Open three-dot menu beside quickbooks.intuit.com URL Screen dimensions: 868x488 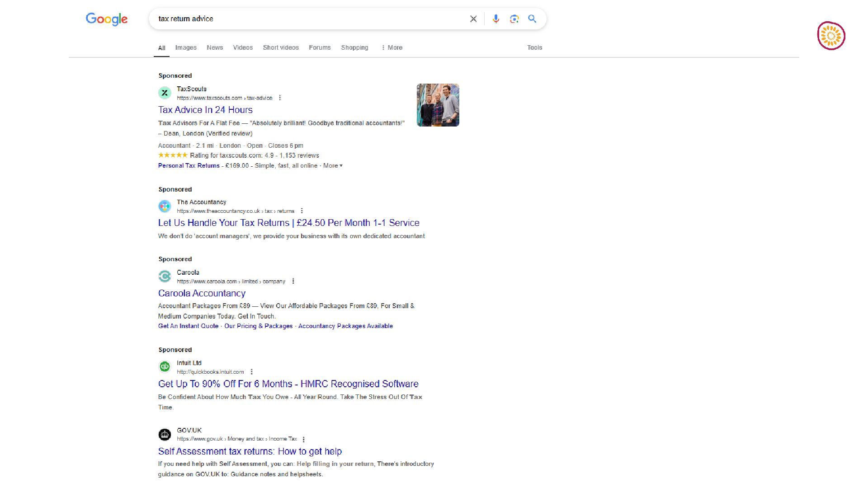251,372
